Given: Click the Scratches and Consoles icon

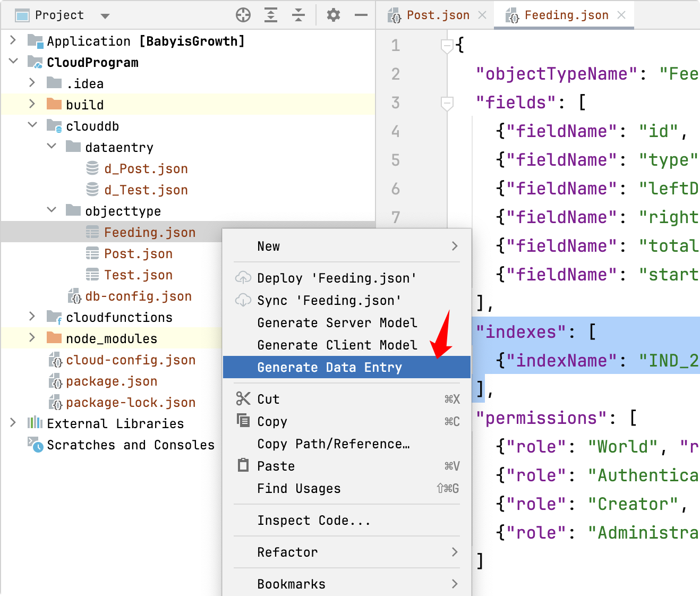Looking at the screenshot, I should [x=35, y=445].
